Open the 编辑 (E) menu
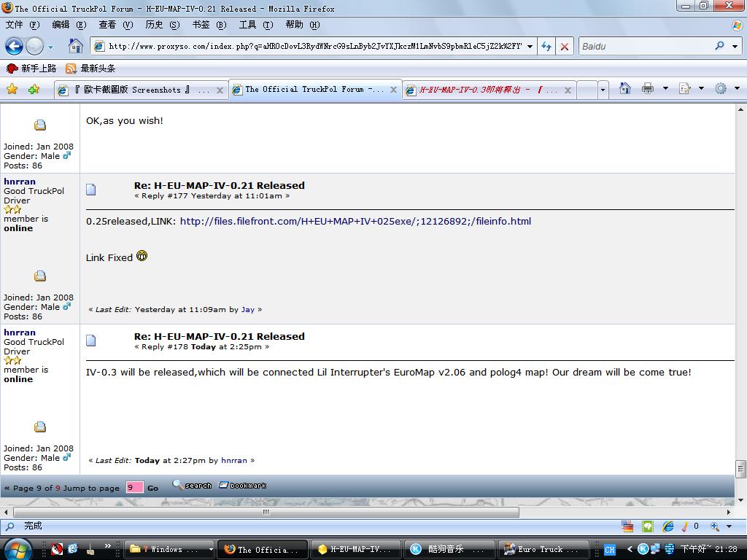The height and width of the screenshot is (560, 747). coord(69,25)
